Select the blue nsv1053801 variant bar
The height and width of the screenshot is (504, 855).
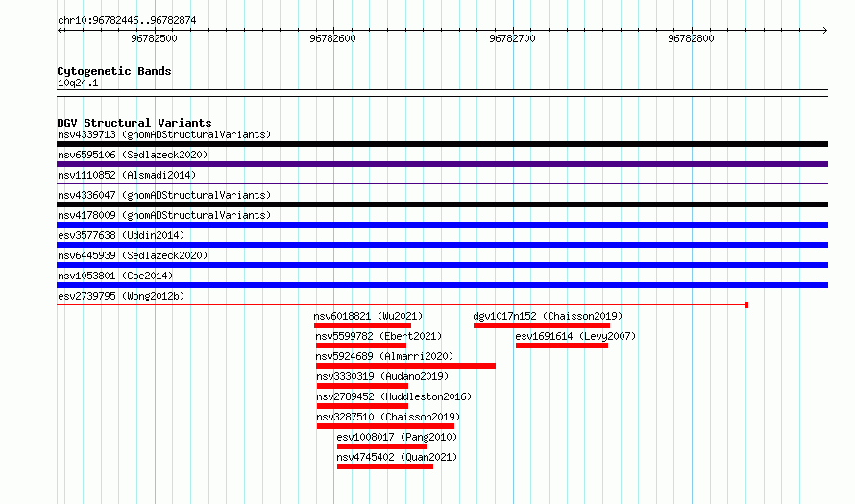pos(442,285)
